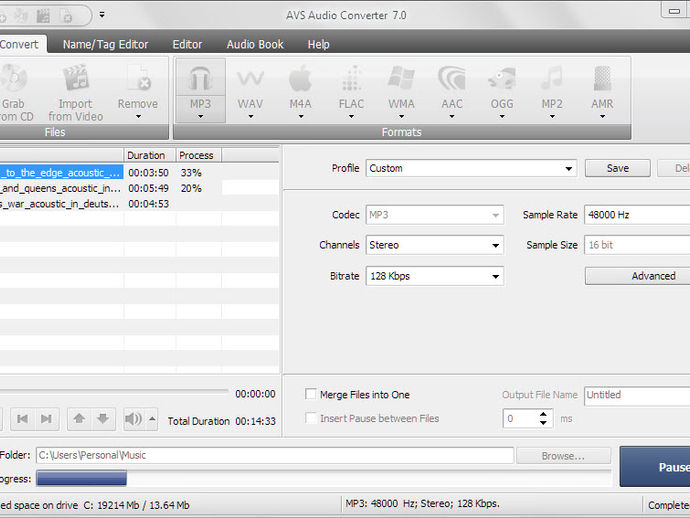
Task: Click the Duration column header
Action: (x=150, y=155)
